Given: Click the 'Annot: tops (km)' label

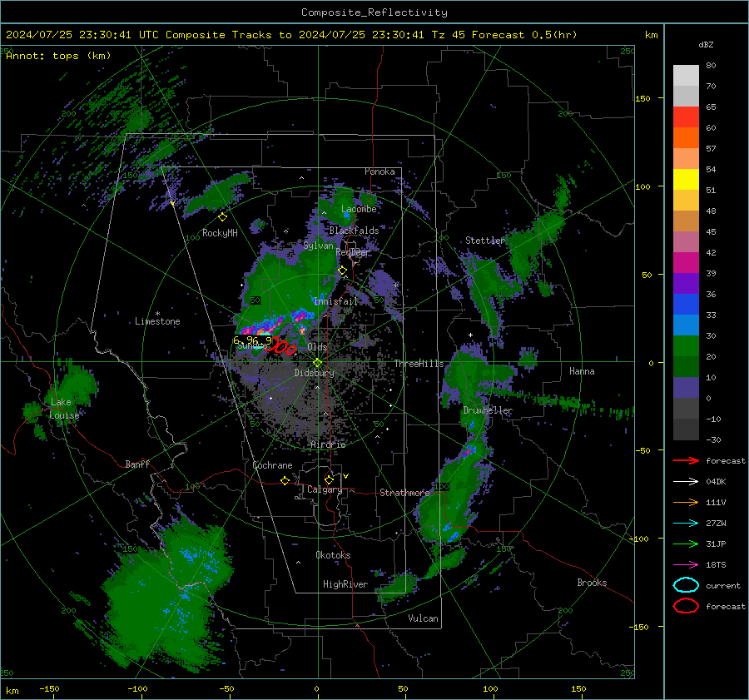Looking at the screenshot, I should 58,56.
